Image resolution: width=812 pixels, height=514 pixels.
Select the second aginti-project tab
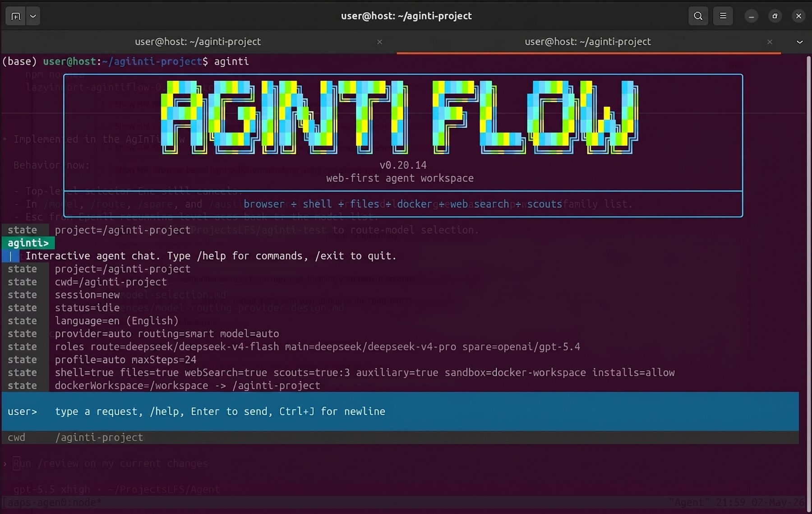coord(588,42)
